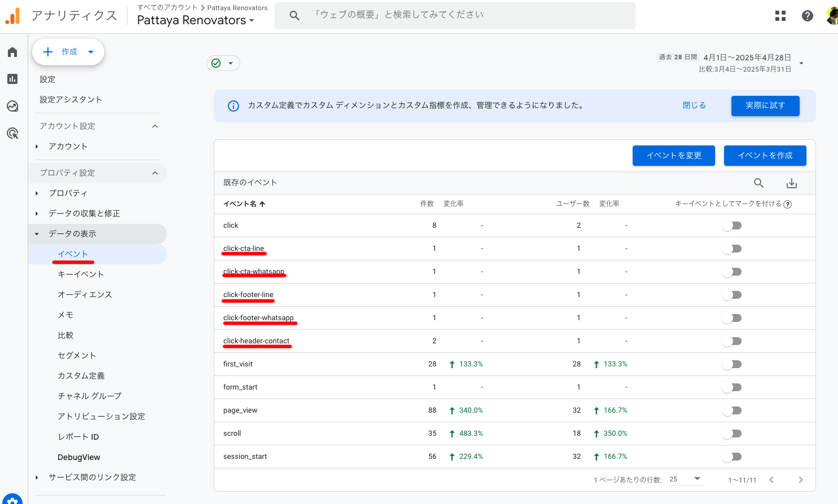Screen dimensions: 838x504
Task: Download the existing events list
Action: pyautogui.click(x=792, y=183)
